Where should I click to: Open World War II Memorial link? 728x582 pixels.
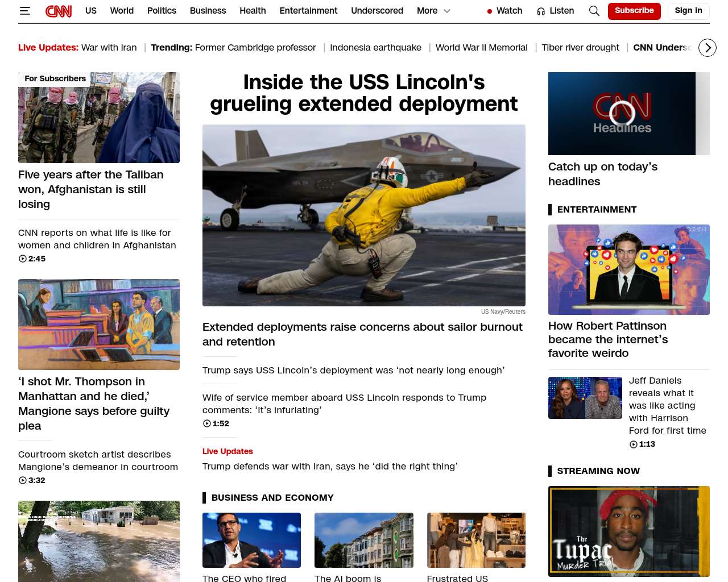pyautogui.click(x=481, y=48)
